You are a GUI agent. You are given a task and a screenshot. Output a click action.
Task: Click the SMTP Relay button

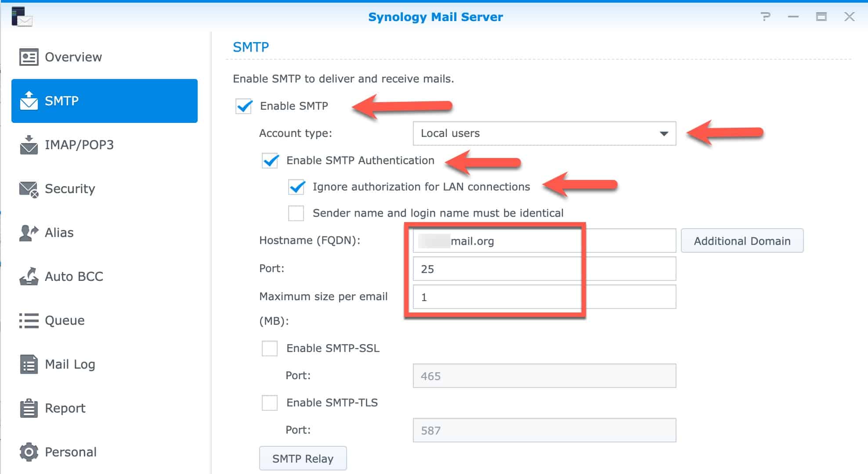pyautogui.click(x=303, y=458)
